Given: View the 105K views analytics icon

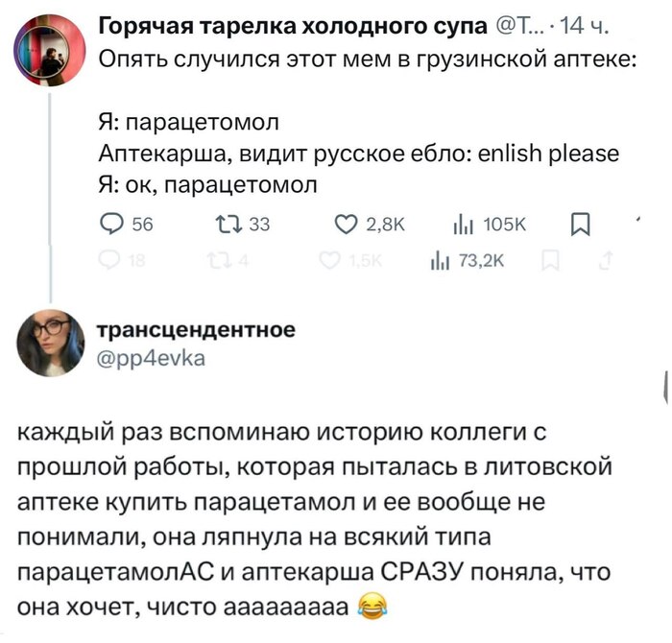Looking at the screenshot, I should 459,225.
